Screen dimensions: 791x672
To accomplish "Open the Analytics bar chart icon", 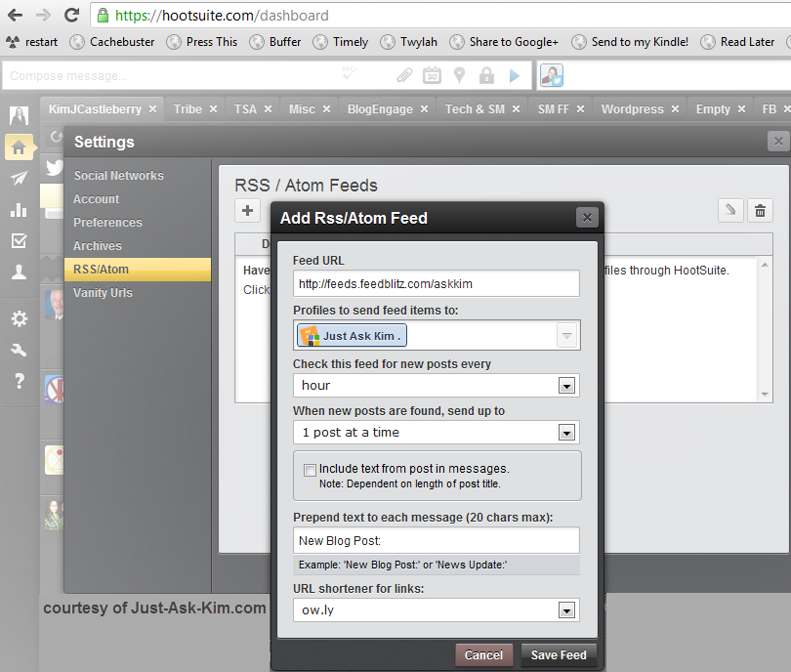I will (19, 210).
